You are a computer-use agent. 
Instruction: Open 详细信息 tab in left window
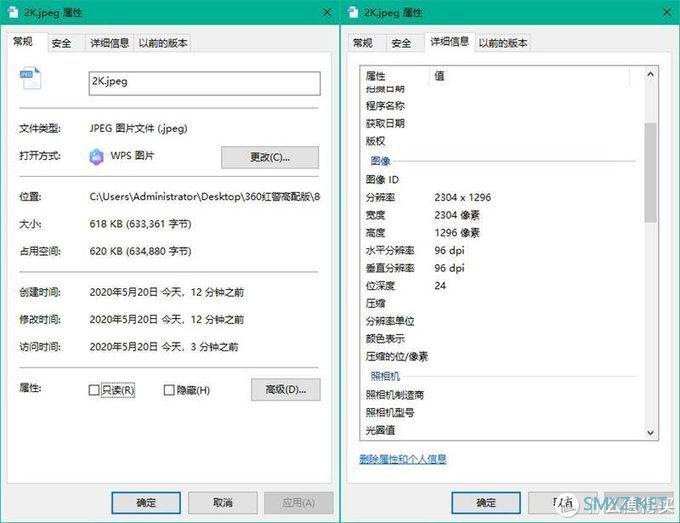(109, 43)
